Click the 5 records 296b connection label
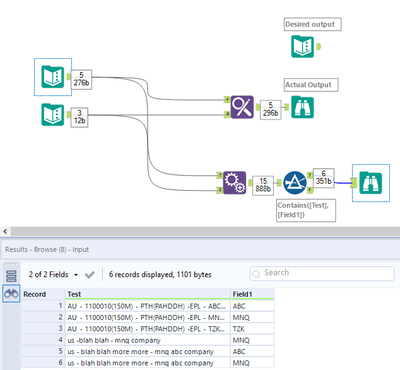This screenshot has width=400, height=370. tap(270, 109)
